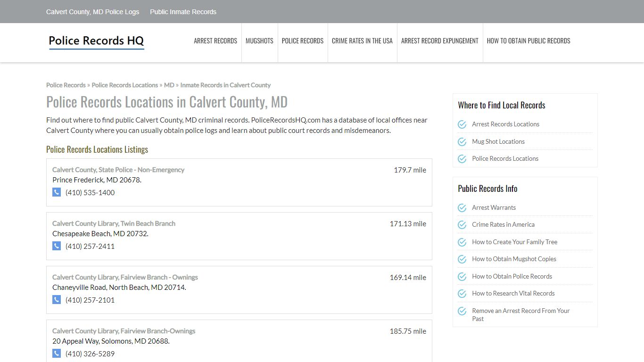
Task: Click checkmark icon by How to Obtain Police Records
Action: click(x=462, y=277)
